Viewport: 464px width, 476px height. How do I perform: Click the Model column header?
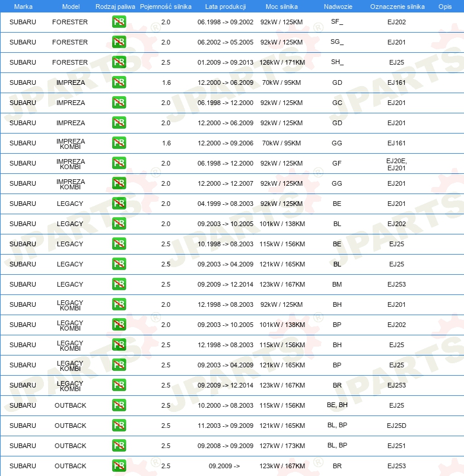point(71,7)
